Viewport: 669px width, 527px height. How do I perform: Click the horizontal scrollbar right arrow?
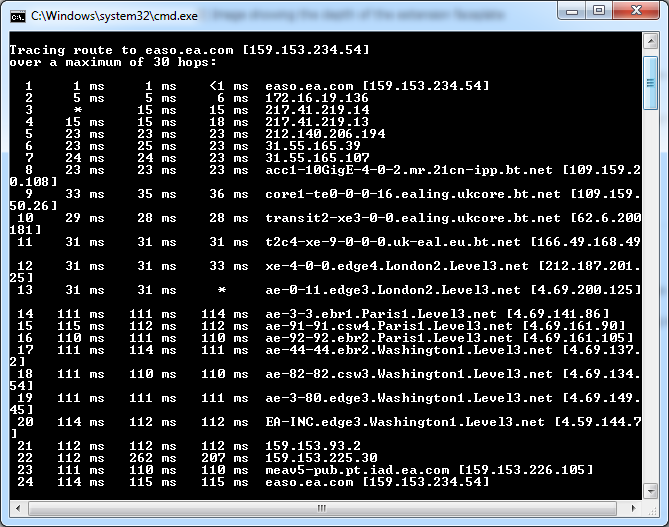[634, 508]
